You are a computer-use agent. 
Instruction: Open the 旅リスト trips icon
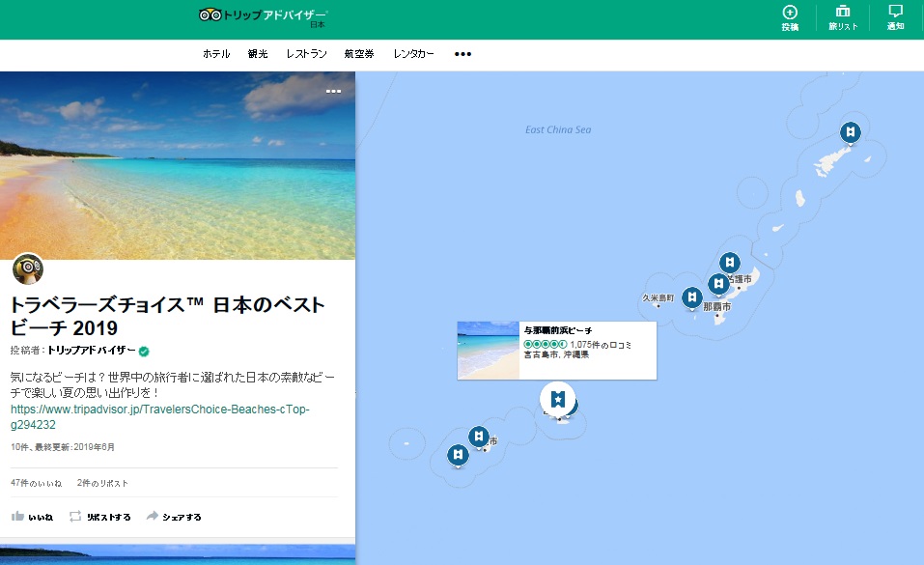tap(843, 17)
